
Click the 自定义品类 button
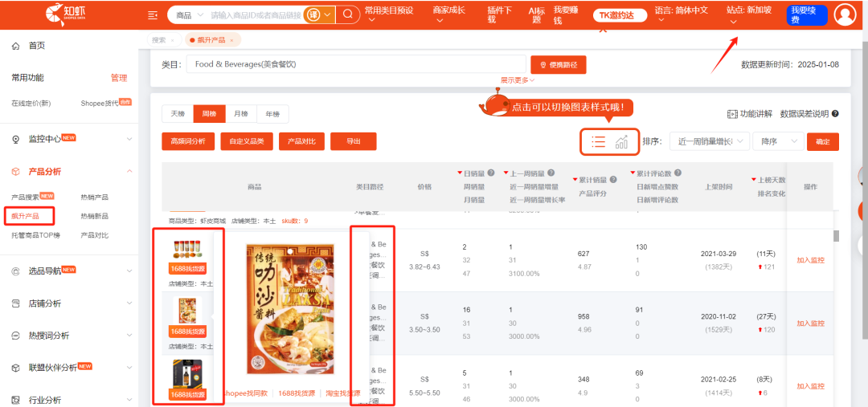point(247,141)
